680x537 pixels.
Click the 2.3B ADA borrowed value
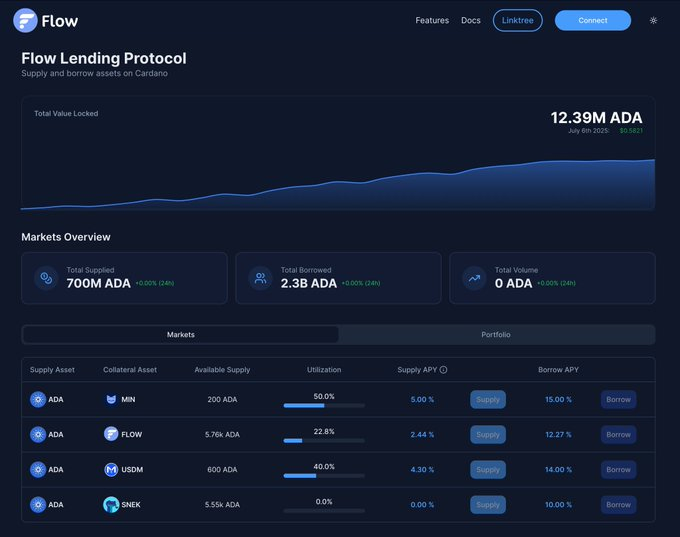click(308, 283)
